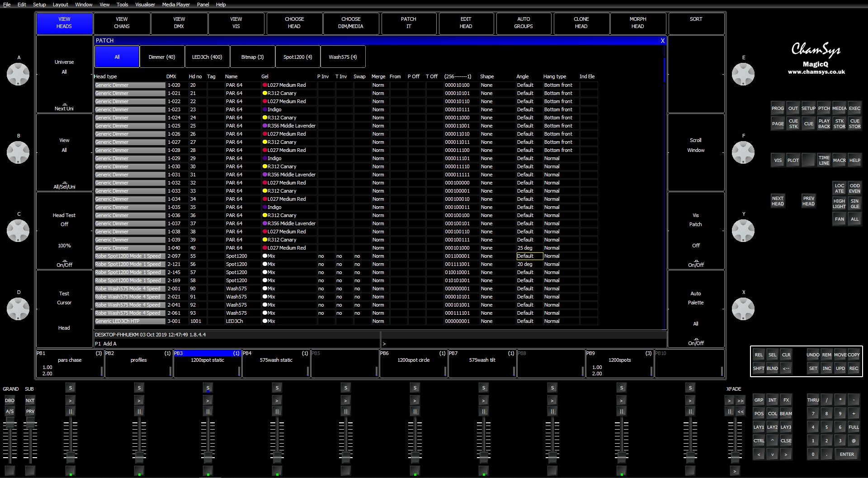Click the UNDO key
Viewport: 868px width, 478px height.
pyautogui.click(x=813, y=355)
